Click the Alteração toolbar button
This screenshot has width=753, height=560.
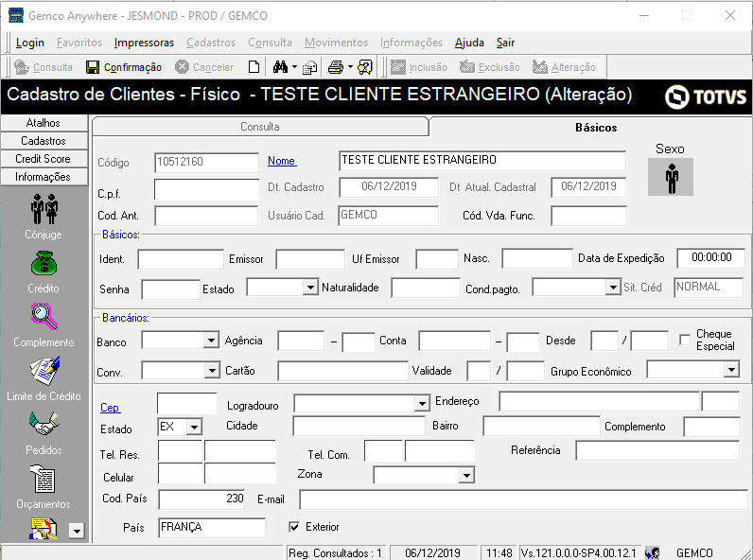point(564,67)
